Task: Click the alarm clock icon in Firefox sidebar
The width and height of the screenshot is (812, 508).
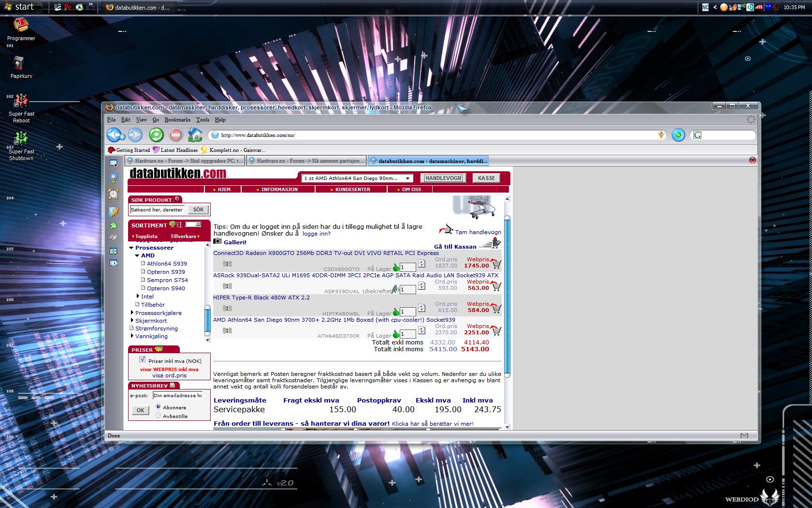Action: coord(114,194)
